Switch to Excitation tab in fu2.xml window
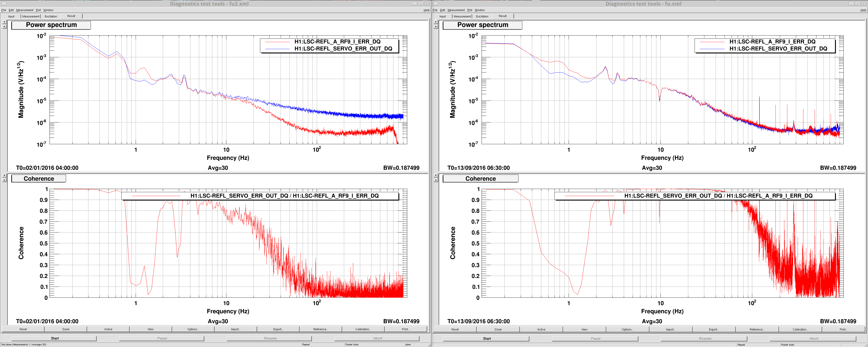 51,16
